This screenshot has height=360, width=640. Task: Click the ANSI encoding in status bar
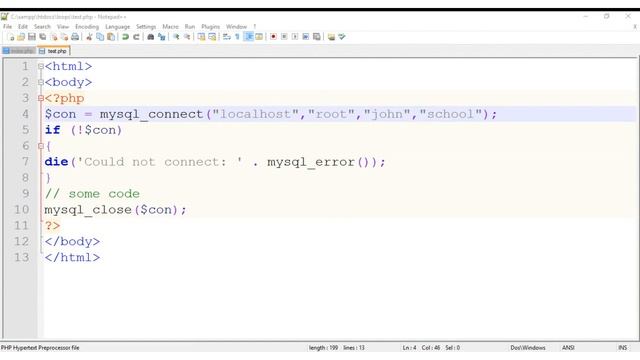click(568, 348)
